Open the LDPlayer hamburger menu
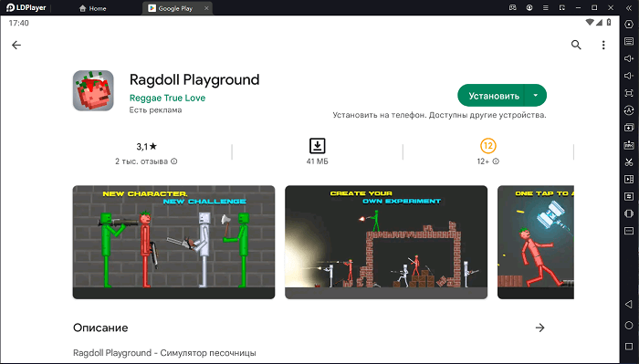639x364 pixels. (545, 7)
